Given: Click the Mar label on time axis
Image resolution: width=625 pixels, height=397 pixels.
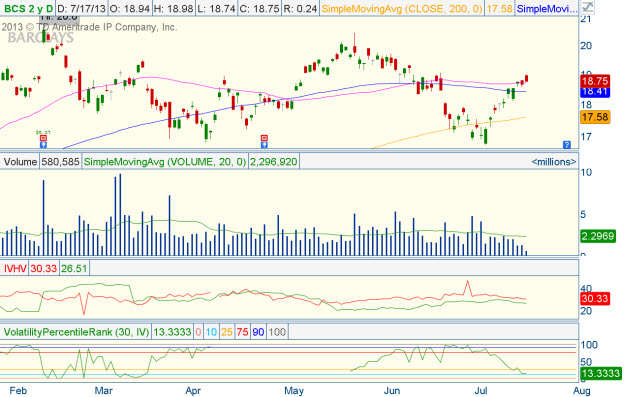Looking at the screenshot, I should 104,391.
